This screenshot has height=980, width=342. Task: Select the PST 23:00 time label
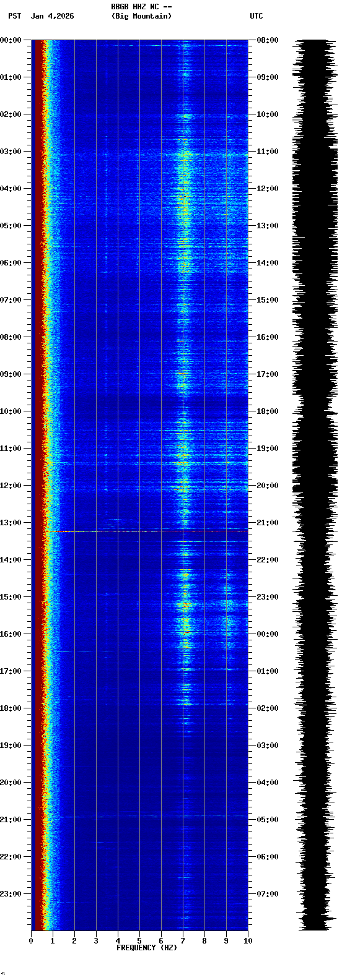click(x=11, y=894)
